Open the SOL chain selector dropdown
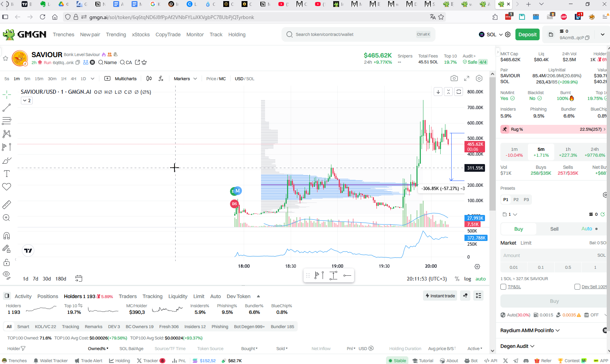The image size is (610, 364). [x=491, y=34]
